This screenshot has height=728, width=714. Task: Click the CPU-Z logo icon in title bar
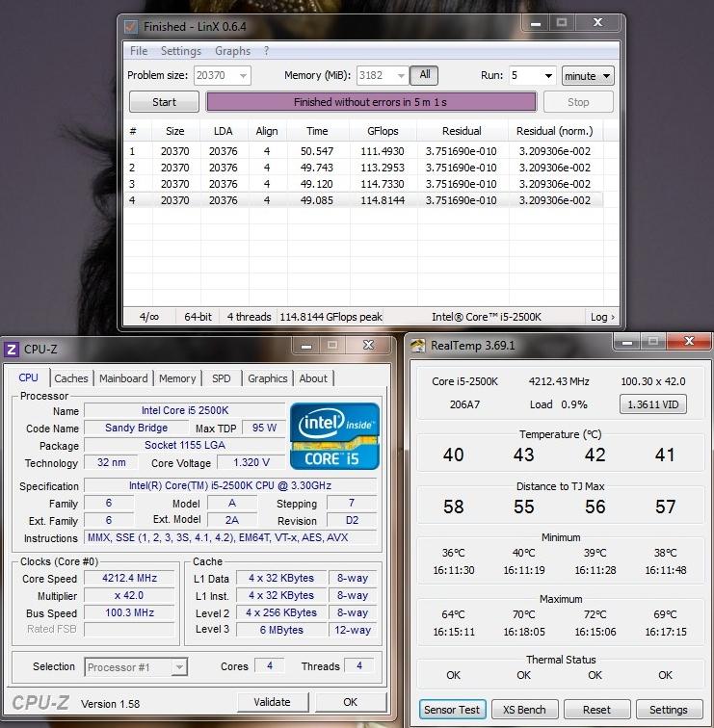(12, 350)
